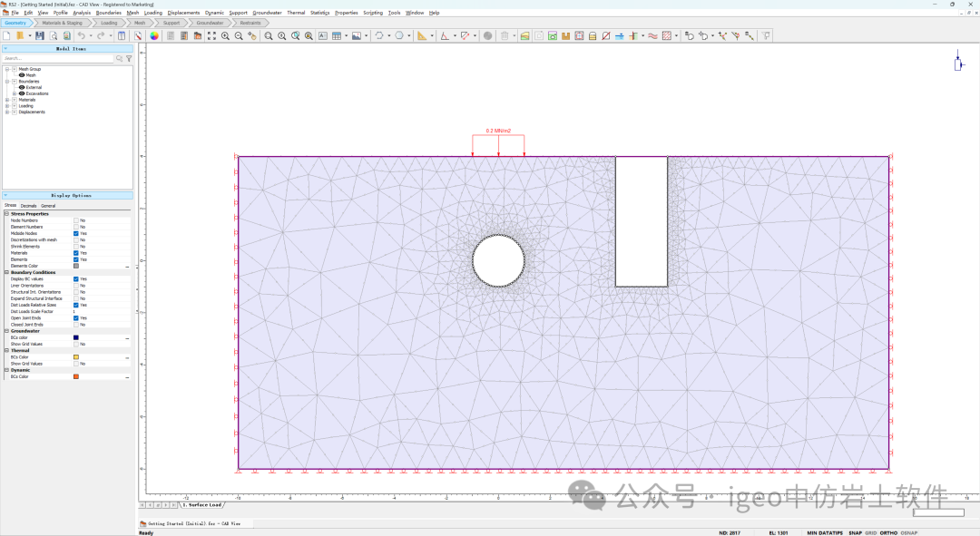Viewport: 980px width, 536px height.
Task: Click the Save file toolbar icon
Action: coord(40,35)
